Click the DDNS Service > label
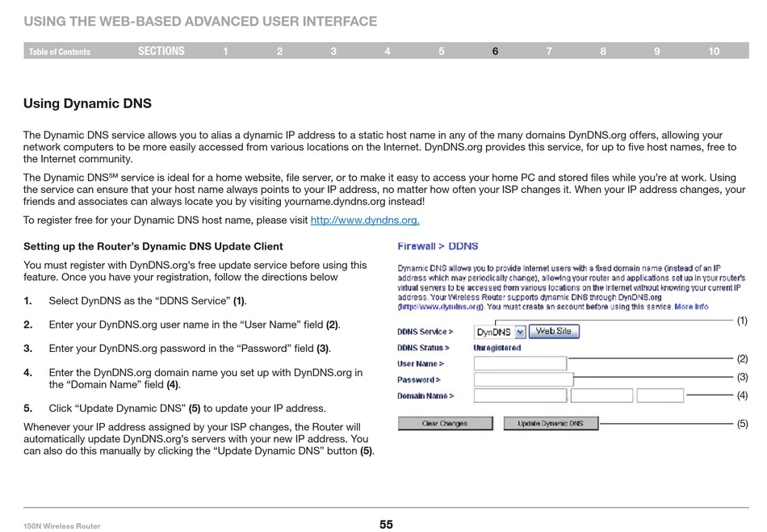This screenshot has width=767, height=532. click(425, 332)
